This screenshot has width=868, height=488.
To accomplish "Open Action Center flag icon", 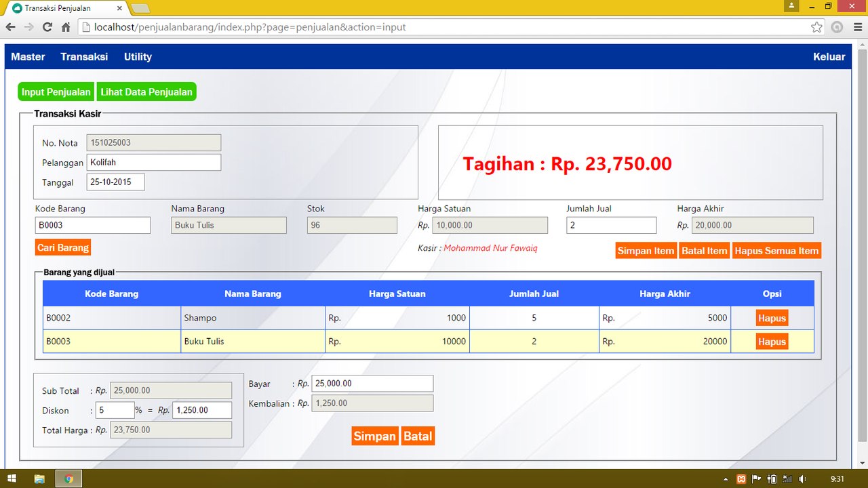I will (x=757, y=479).
